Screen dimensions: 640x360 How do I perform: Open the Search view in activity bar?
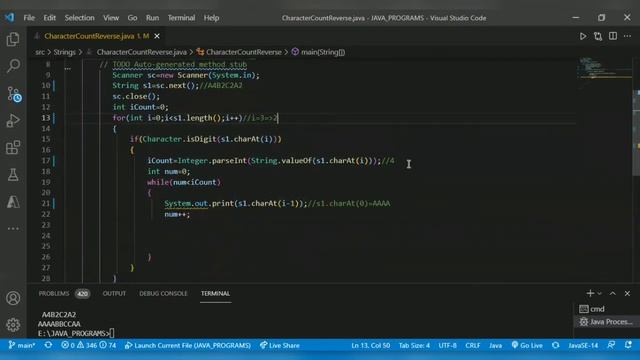13,66
